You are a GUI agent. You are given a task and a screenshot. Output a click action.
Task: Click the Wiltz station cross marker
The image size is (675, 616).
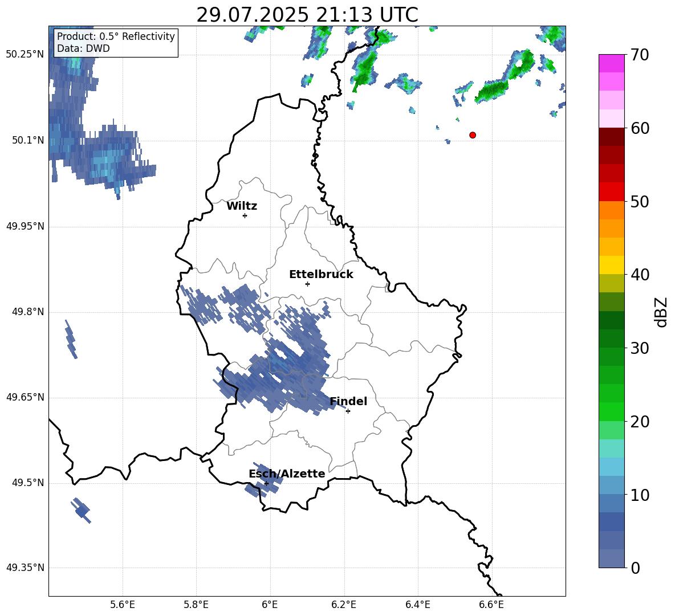click(x=245, y=216)
